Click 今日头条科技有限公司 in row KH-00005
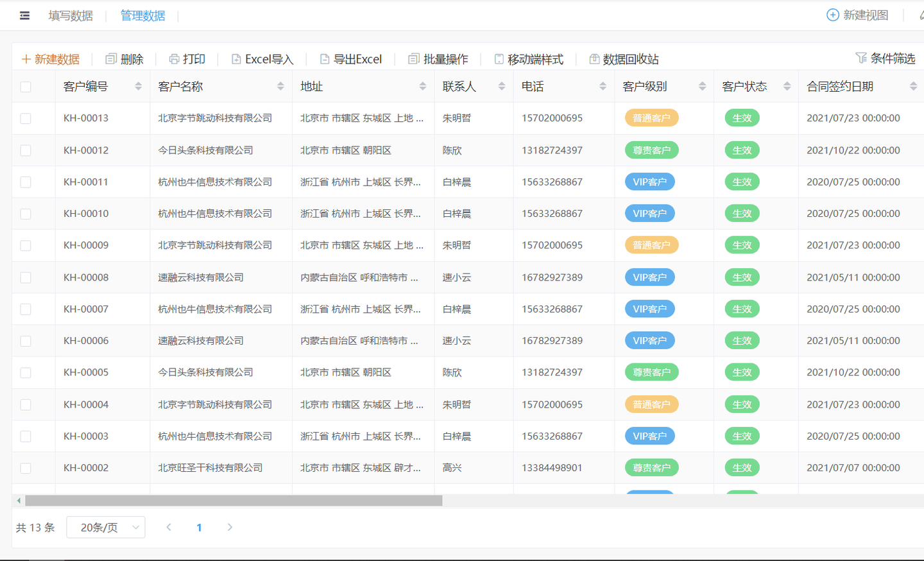Screen dimensions: 924x561 click(x=205, y=372)
